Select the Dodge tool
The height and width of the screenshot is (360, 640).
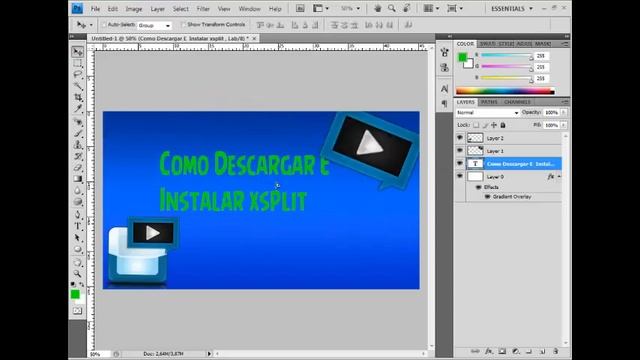[78, 202]
